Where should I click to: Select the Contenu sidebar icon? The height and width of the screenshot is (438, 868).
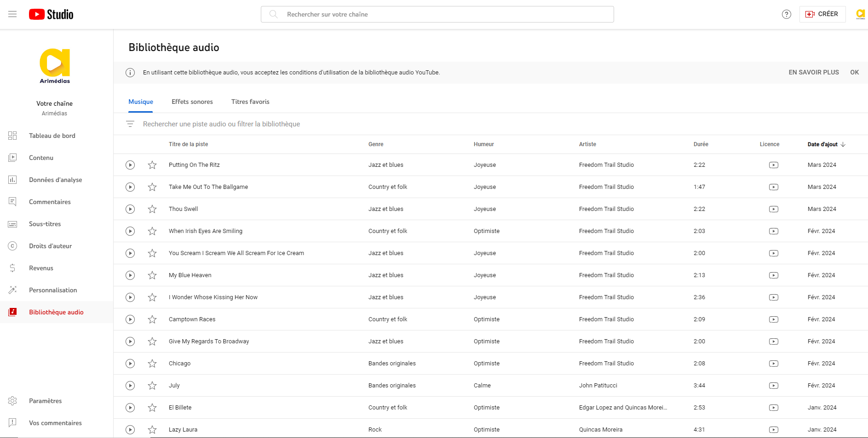[x=12, y=158]
